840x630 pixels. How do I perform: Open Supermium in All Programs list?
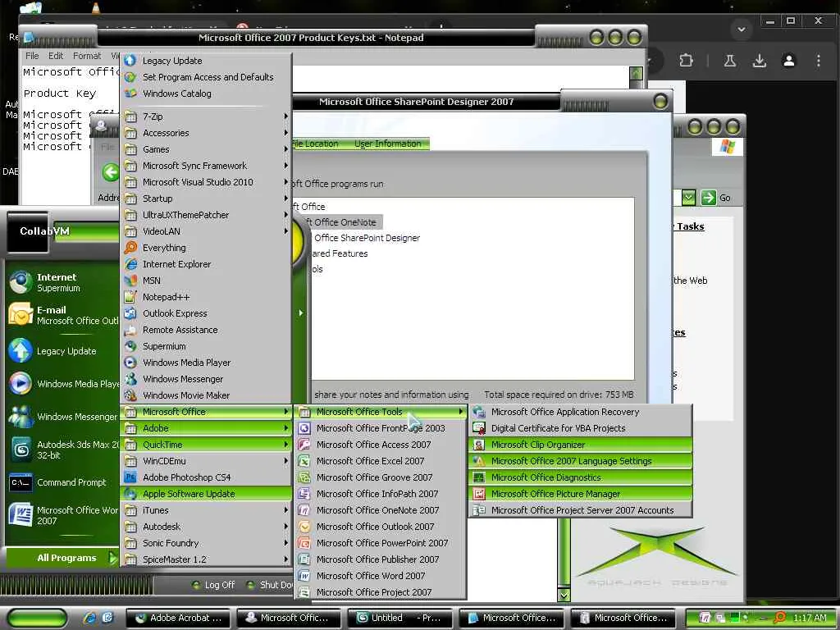[x=206, y=346]
